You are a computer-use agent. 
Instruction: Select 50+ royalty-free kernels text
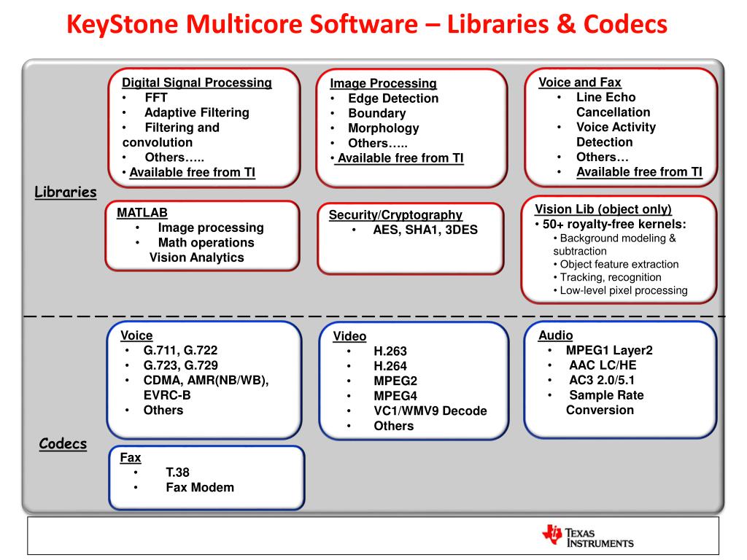point(614,225)
